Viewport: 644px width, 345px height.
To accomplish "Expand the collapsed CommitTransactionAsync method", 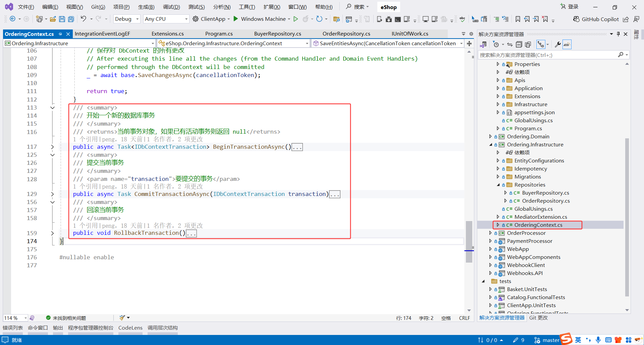I will click(x=52, y=194).
